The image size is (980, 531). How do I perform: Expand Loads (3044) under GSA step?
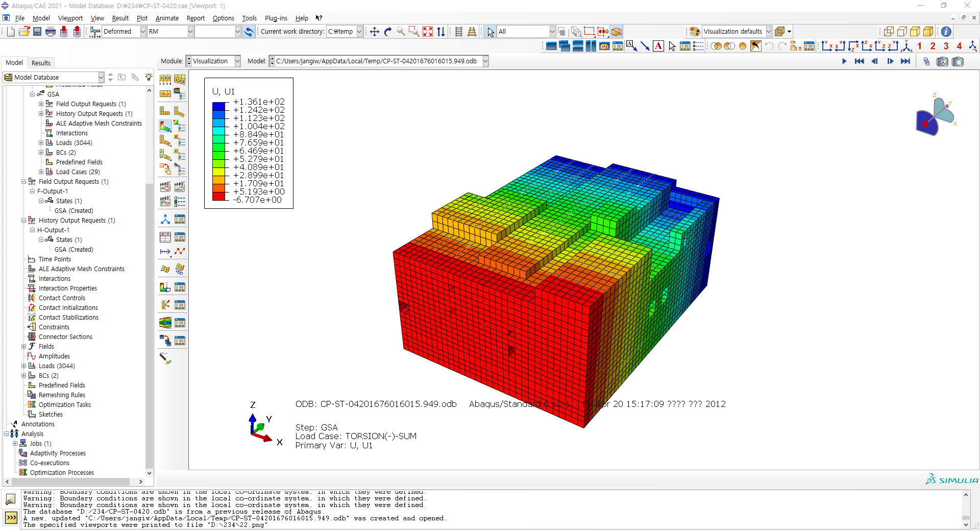[41, 143]
